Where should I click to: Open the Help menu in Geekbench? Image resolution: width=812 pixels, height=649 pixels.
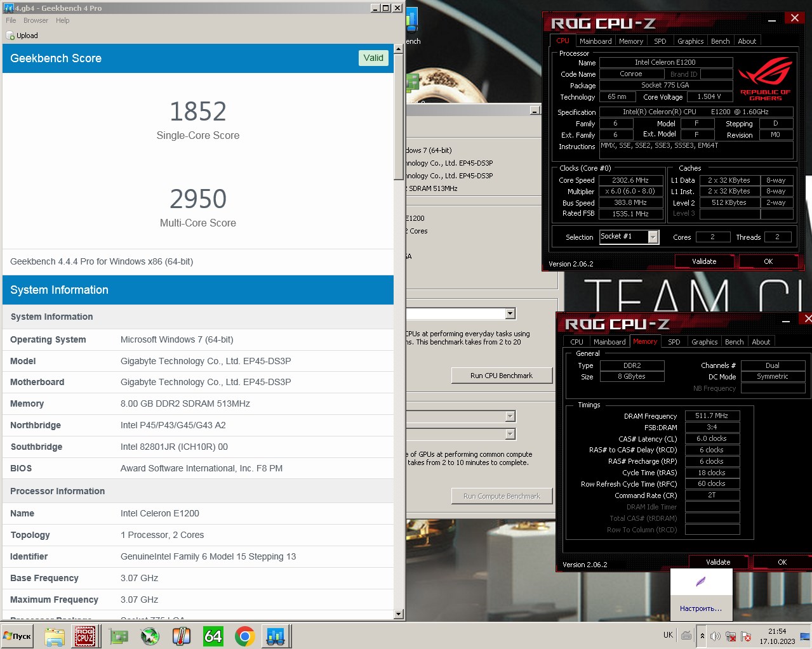[62, 20]
